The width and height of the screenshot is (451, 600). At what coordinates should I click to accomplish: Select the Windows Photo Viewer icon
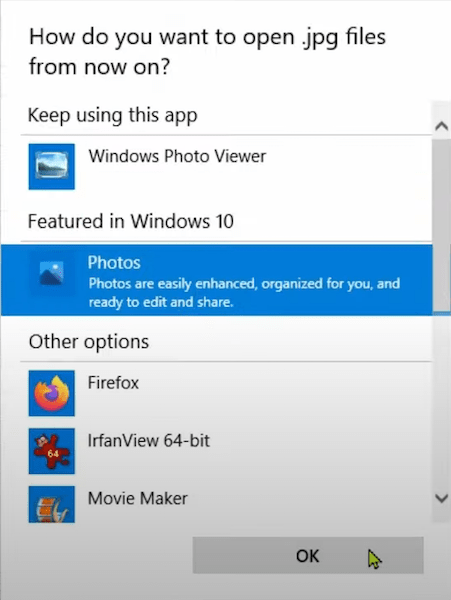tap(52, 166)
